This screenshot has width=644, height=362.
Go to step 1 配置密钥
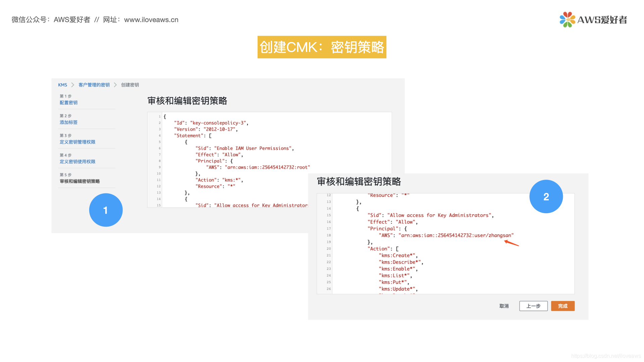[x=68, y=103]
